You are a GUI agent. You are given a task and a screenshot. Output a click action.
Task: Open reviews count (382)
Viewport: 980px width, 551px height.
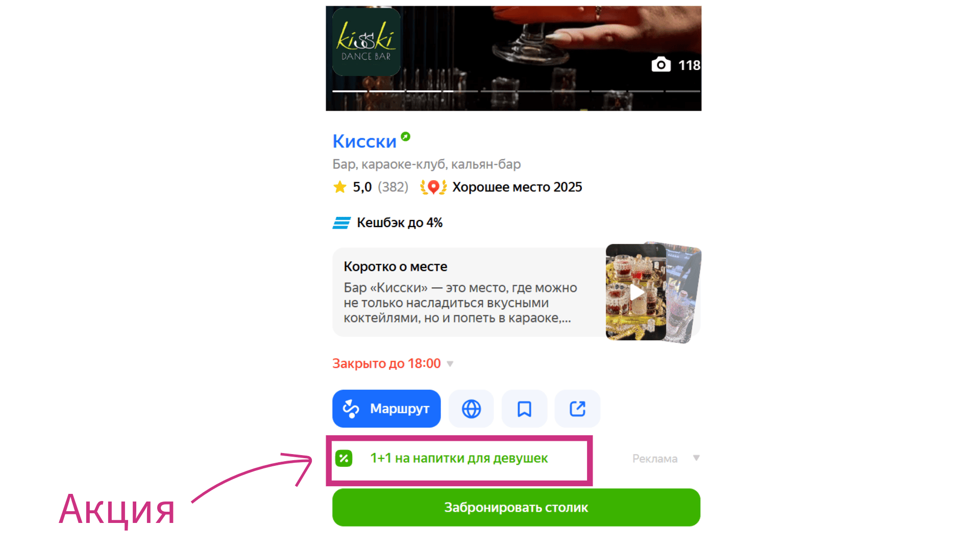pyautogui.click(x=393, y=187)
